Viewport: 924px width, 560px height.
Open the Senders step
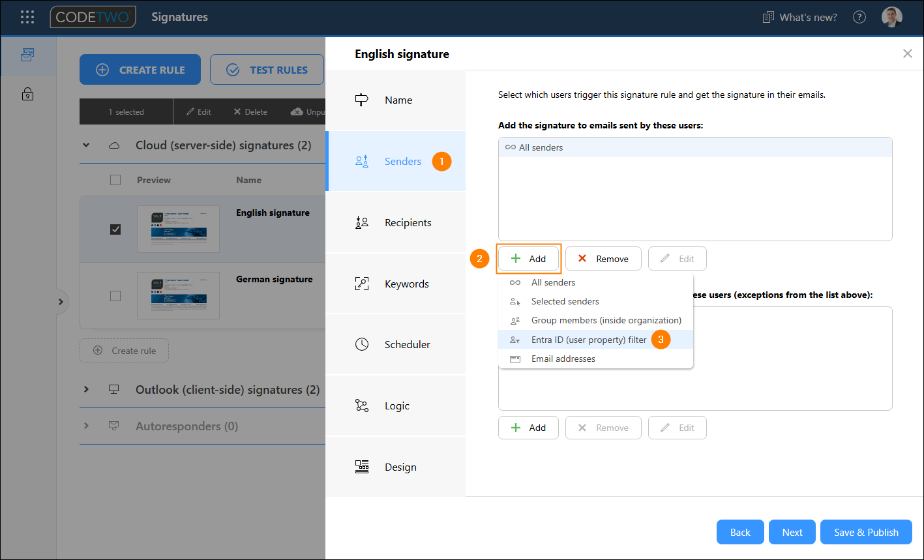pos(395,161)
